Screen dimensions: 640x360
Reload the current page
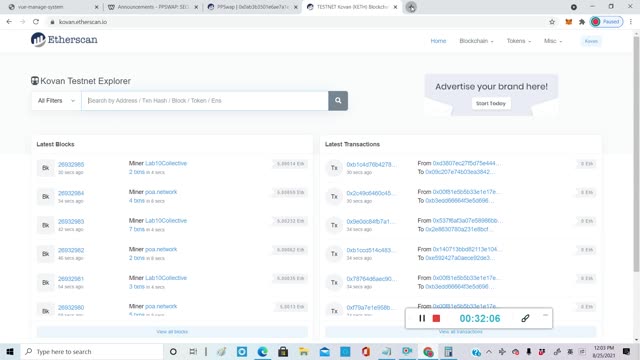point(36,22)
